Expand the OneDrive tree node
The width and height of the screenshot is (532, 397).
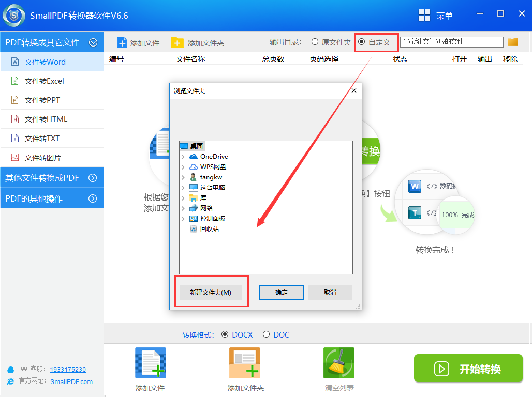click(183, 157)
